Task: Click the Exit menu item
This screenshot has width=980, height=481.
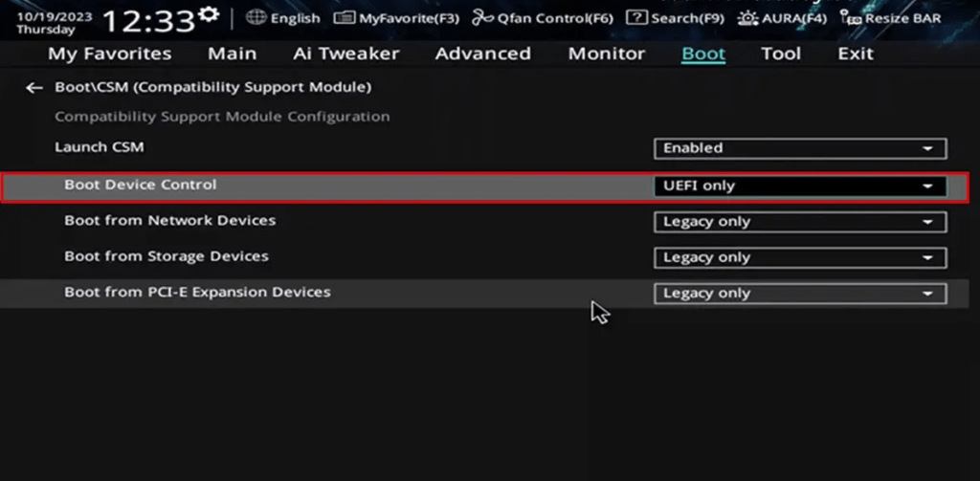Action: pyautogui.click(x=856, y=54)
